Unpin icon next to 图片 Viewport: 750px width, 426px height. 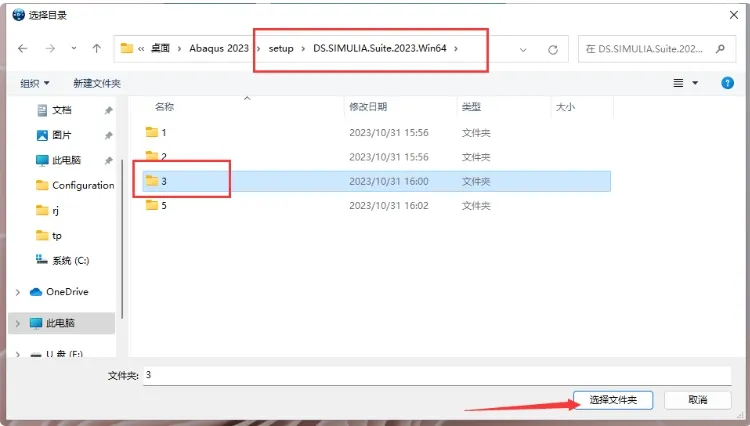(109, 136)
